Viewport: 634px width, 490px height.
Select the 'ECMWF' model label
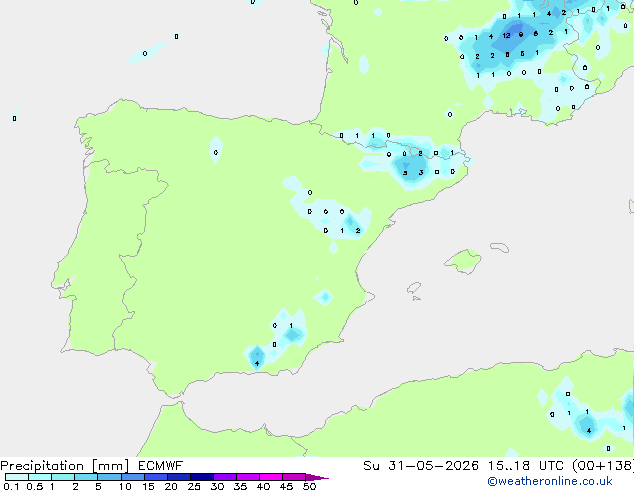(x=160, y=466)
